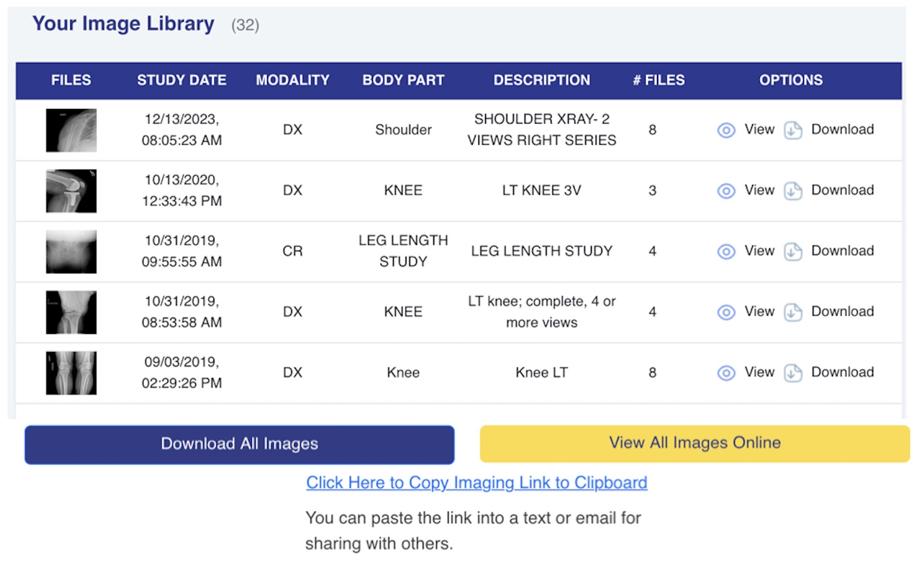Click the eye icon for LT KNEE 3V
This screenshot has width=924, height=561.
click(726, 191)
